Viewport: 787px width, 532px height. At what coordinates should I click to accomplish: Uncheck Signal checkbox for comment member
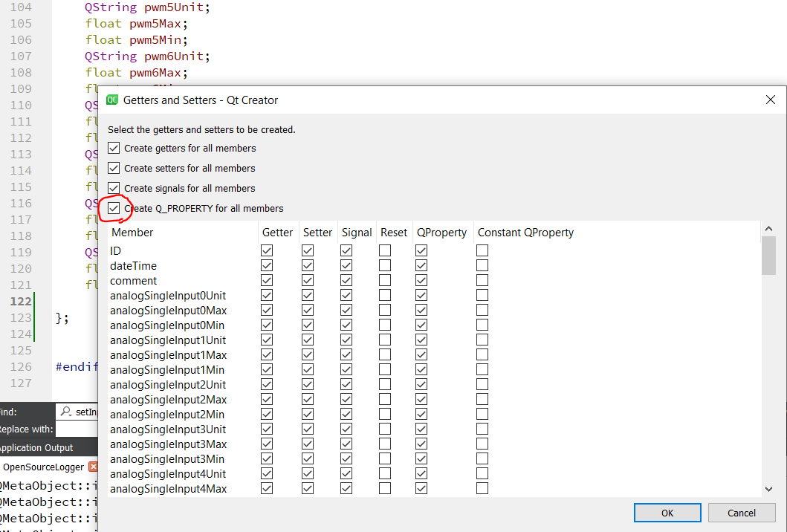(346, 280)
